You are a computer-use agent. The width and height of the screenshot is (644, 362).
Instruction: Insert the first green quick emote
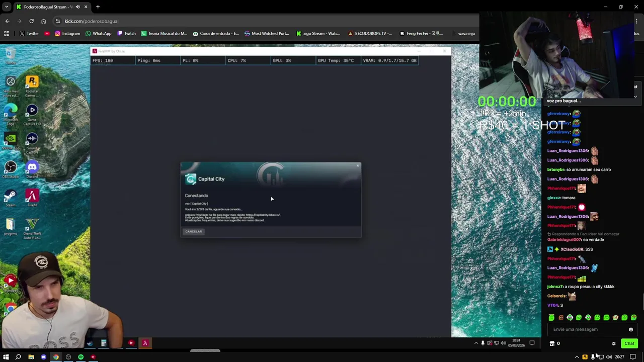coord(551,317)
